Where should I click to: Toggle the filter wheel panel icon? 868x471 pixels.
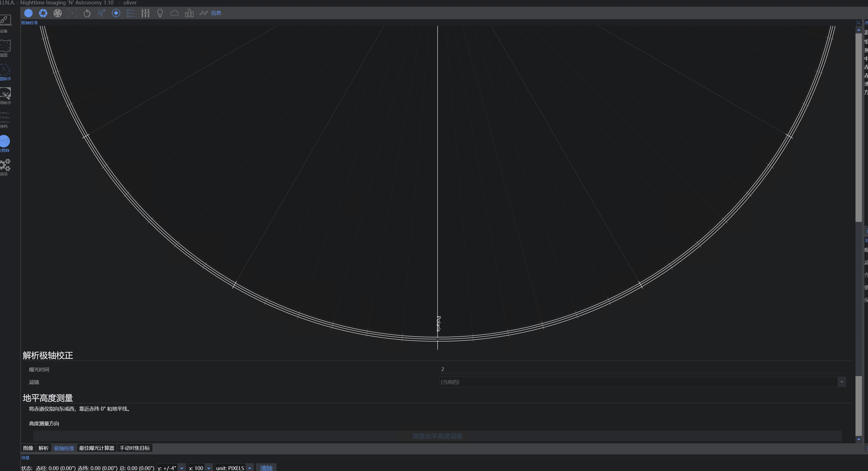point(58,13)
